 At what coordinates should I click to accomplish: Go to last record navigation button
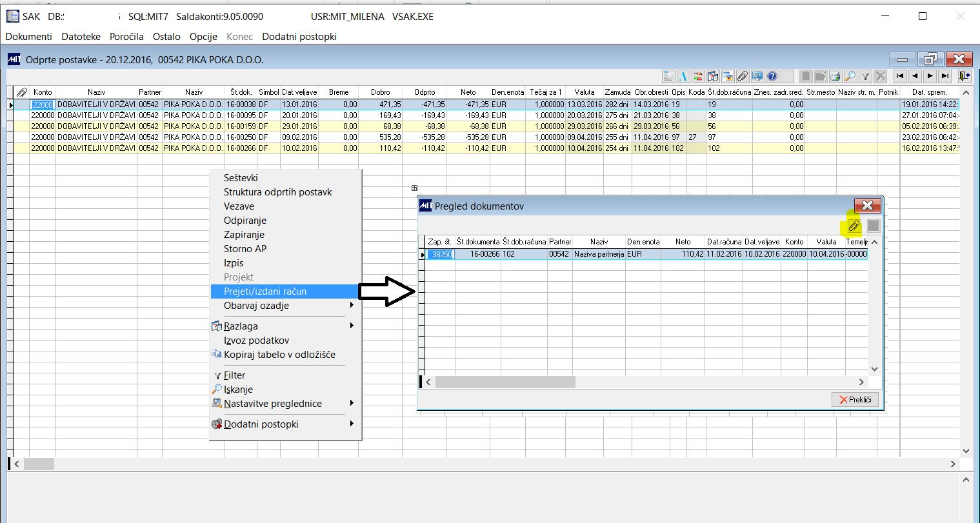pyautogui.click(x=945, y=76)
